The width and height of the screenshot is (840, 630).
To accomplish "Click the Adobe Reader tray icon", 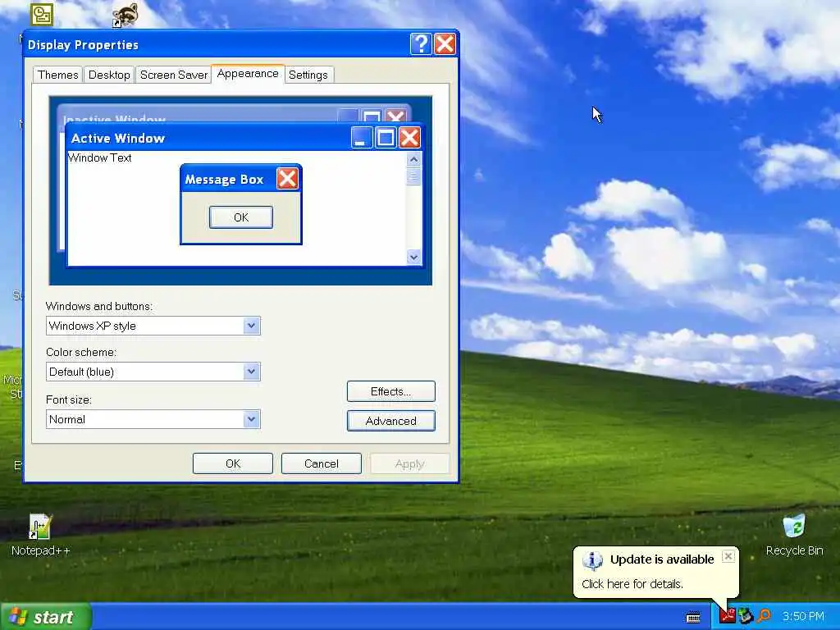I will click(727, 616).
